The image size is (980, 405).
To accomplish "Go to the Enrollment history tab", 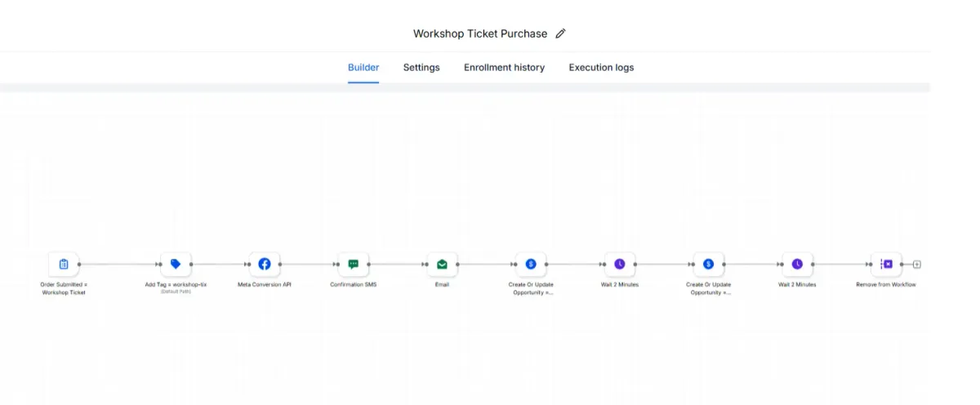I will [x=504, y=68].
